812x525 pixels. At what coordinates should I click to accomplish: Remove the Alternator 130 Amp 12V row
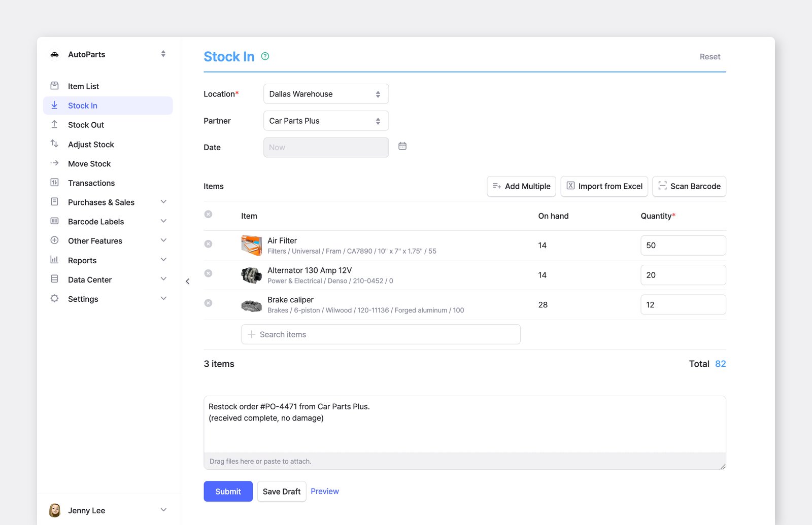208,273
